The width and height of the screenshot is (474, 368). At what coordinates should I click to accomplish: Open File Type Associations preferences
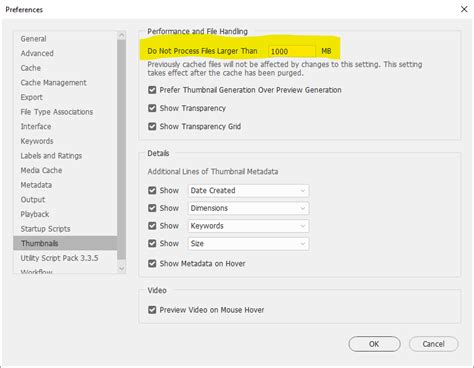(57, 112)
